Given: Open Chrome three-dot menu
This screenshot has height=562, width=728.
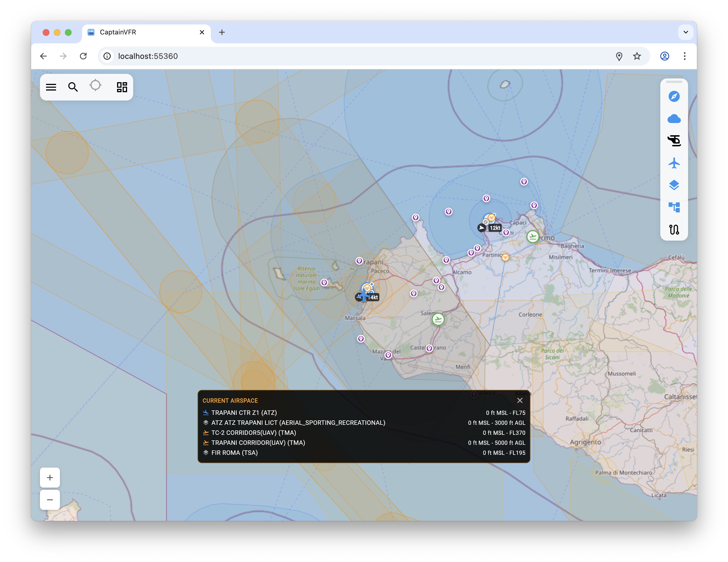Looking at the screenshot, I should 684,56.
